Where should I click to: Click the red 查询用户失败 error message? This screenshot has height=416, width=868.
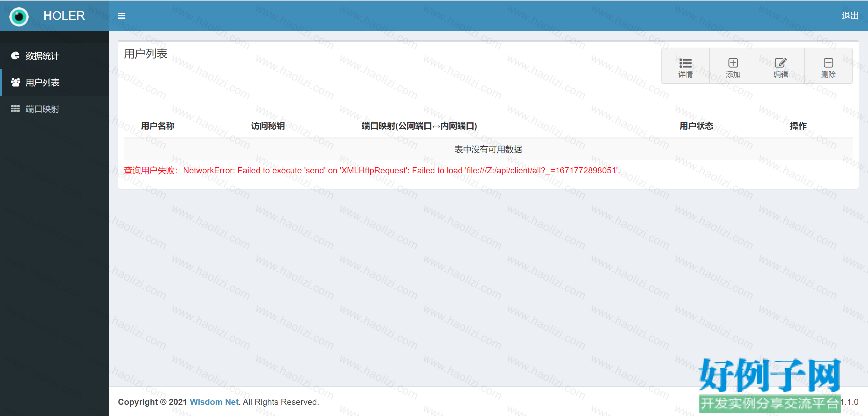[372, 170]
